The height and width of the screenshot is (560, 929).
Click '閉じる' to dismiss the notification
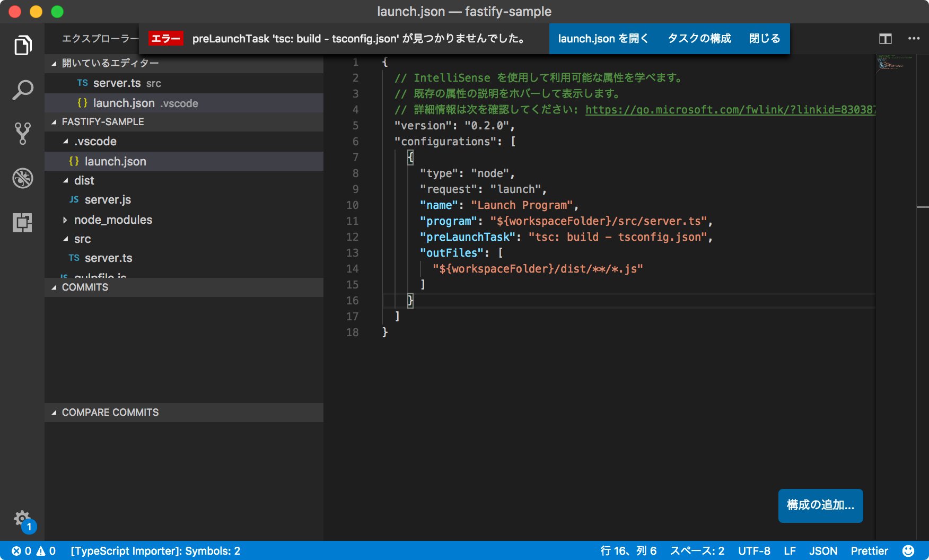click(765, 38)
